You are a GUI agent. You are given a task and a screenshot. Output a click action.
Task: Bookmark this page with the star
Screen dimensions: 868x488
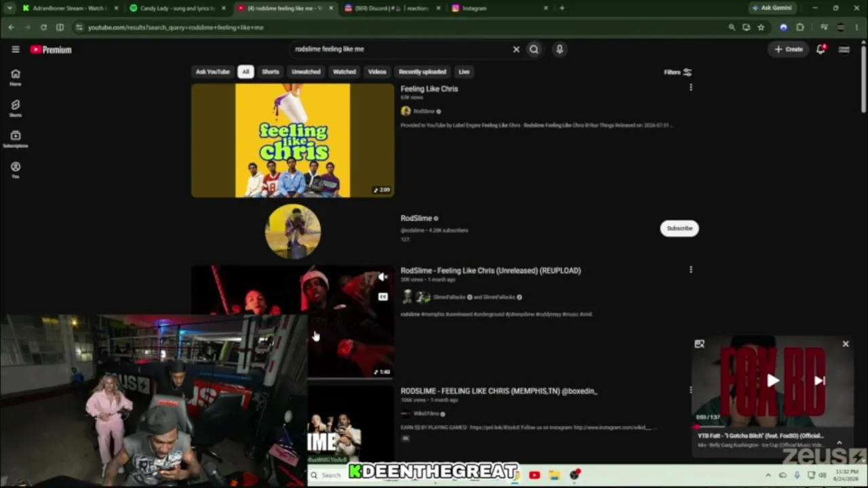[761, 27]
